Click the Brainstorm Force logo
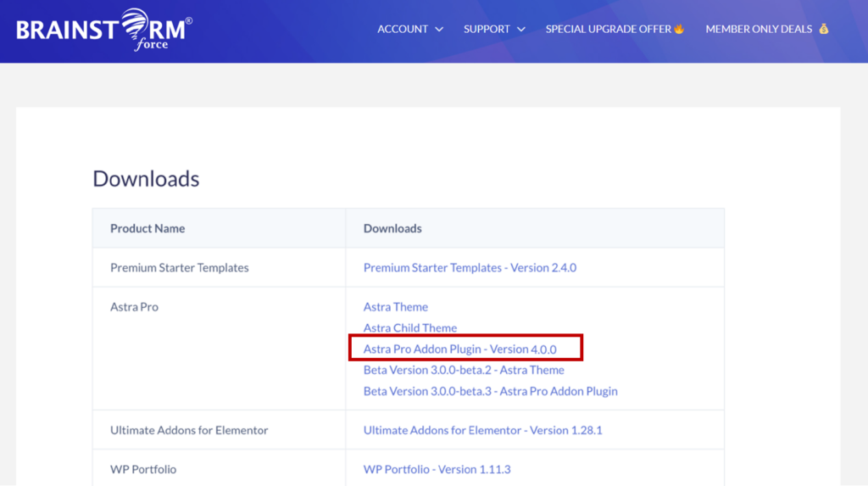The width and height of the screenshot is (868, 486). 104,30
